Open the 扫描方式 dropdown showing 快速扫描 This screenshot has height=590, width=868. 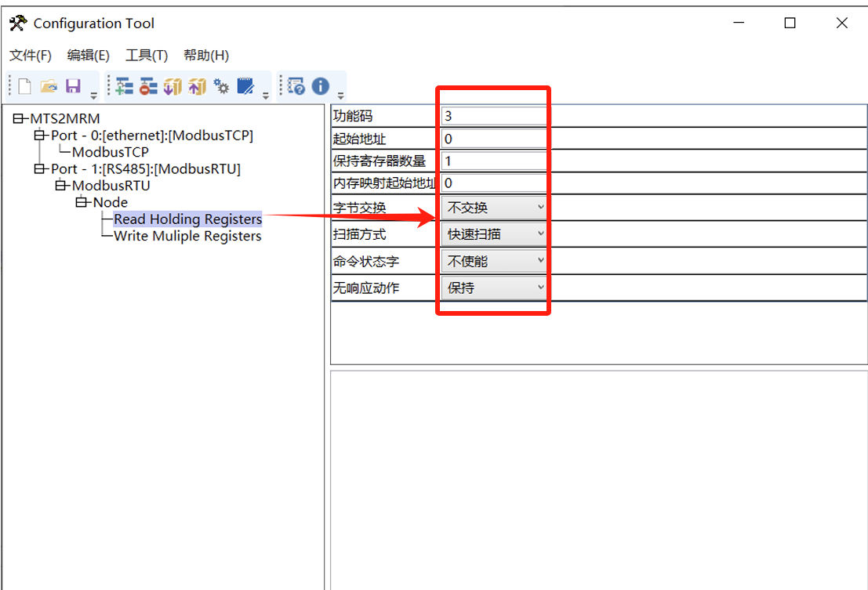[540, 233]
